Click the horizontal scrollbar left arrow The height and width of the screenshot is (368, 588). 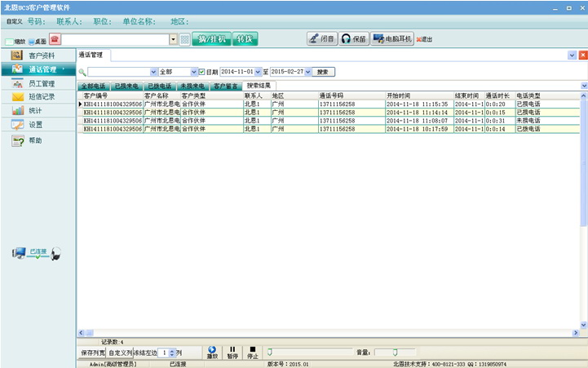(82, 333)
